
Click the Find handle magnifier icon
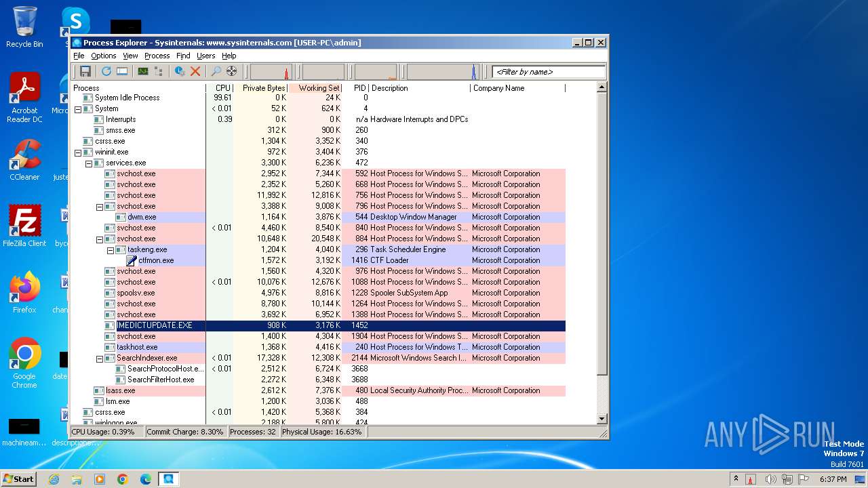pyautogui.click(x=216, y=71)
